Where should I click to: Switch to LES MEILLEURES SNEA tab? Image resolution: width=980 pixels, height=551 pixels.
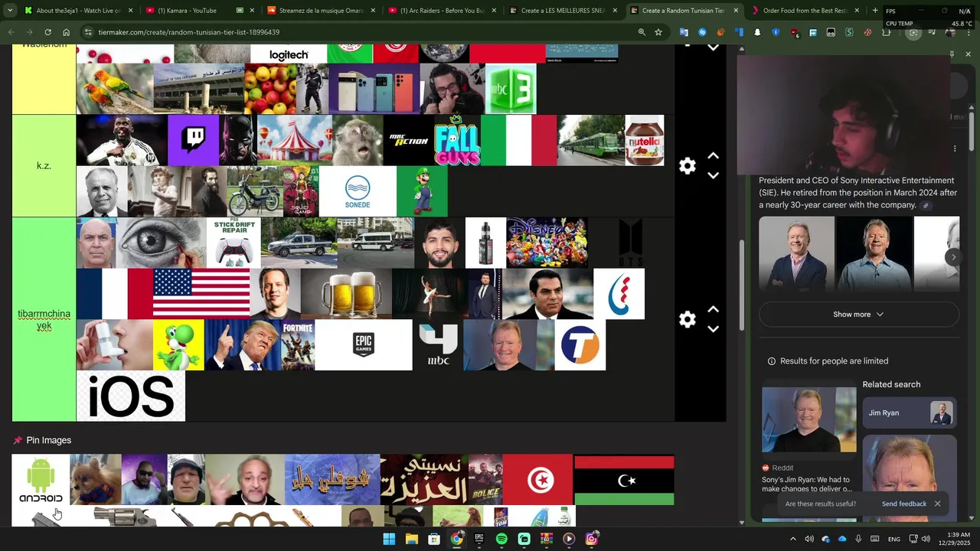click(x=563, y=11)
